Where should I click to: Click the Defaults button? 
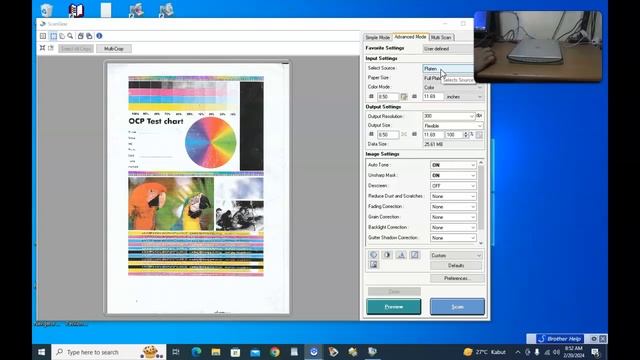coord(456,266)
